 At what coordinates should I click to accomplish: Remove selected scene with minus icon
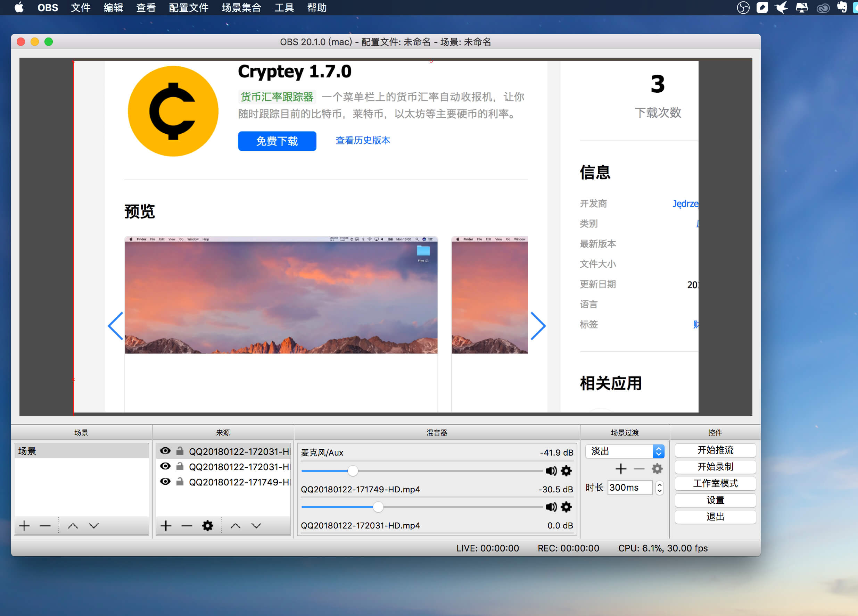[x=45, y=526]
